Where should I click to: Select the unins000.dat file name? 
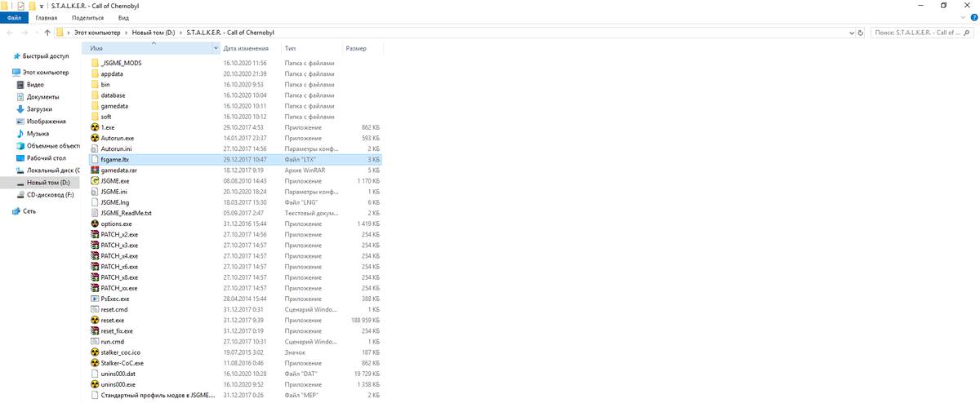(118, 374)
